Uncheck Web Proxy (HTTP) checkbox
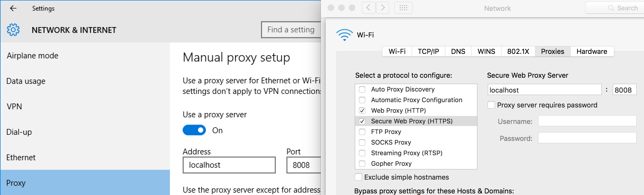Viewport: 644px width, 195px height. pyautogui.click(x=362, y=110)
